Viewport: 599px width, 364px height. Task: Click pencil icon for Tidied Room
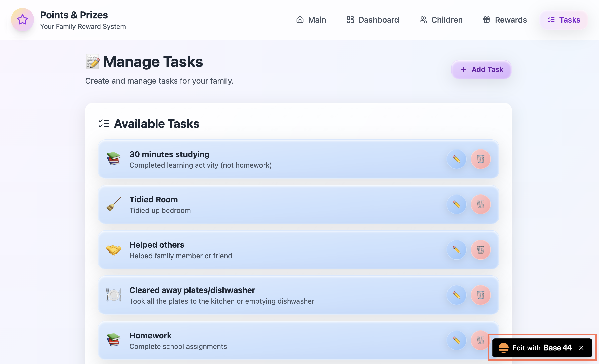click(456, 204)
